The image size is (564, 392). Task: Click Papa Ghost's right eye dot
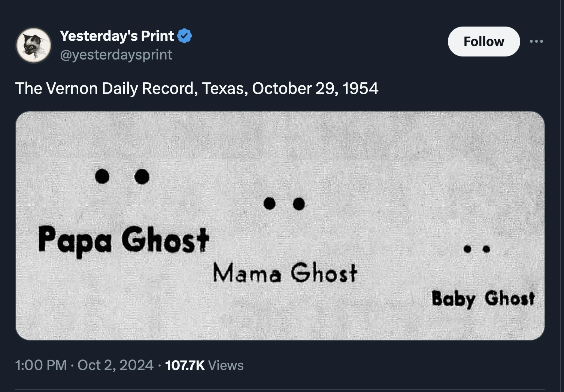tap(142, 176)
